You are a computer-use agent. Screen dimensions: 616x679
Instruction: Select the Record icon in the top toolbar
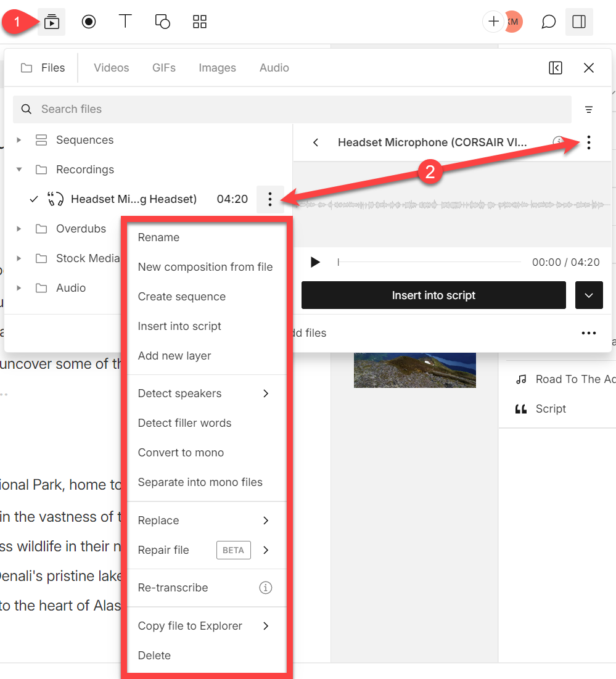point(88,21)
